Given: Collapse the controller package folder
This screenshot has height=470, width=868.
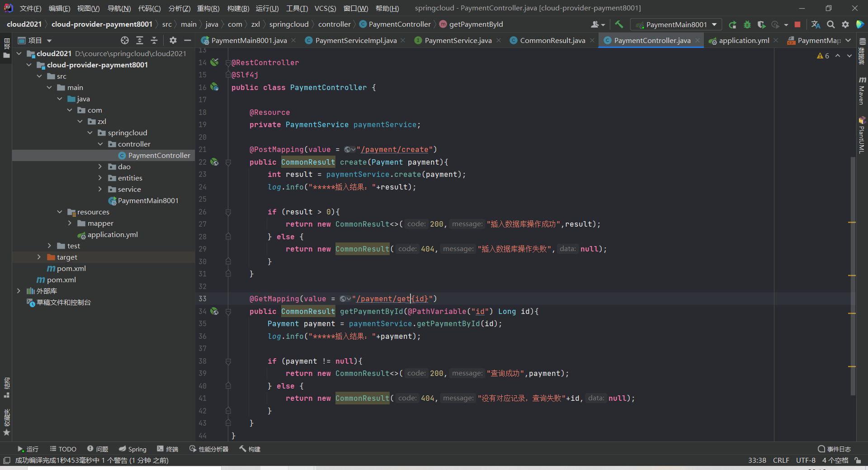Looking at the screenshot, I should [x=100, y=144].
